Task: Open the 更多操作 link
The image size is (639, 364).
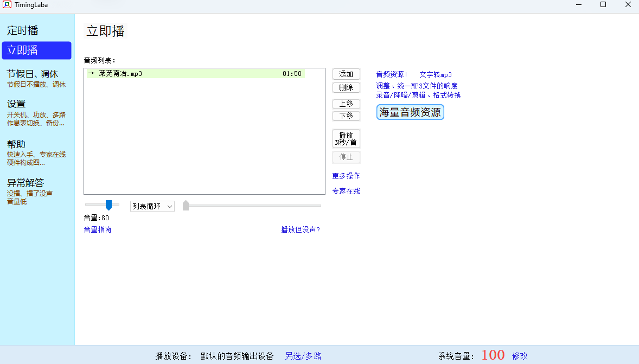Action: point(346,176)
